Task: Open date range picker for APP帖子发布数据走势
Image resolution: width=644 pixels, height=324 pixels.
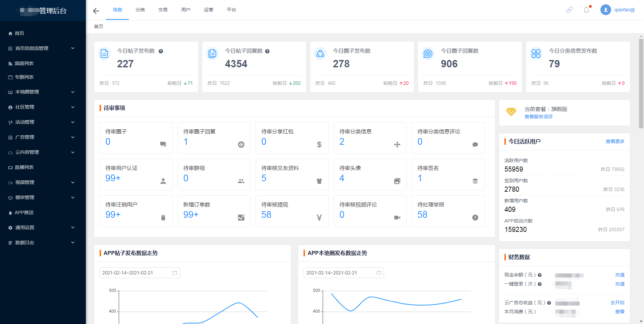Action: [140, 273]
